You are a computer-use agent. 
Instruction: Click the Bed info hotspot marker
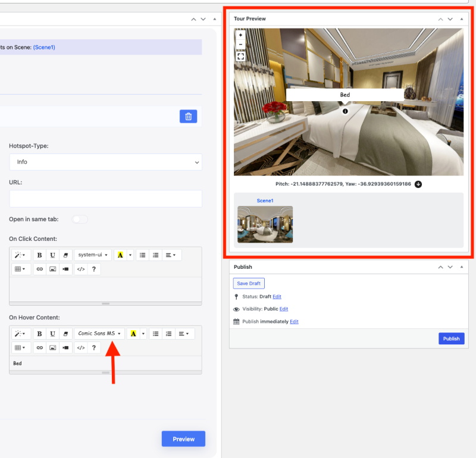click(x=345, y=111)
